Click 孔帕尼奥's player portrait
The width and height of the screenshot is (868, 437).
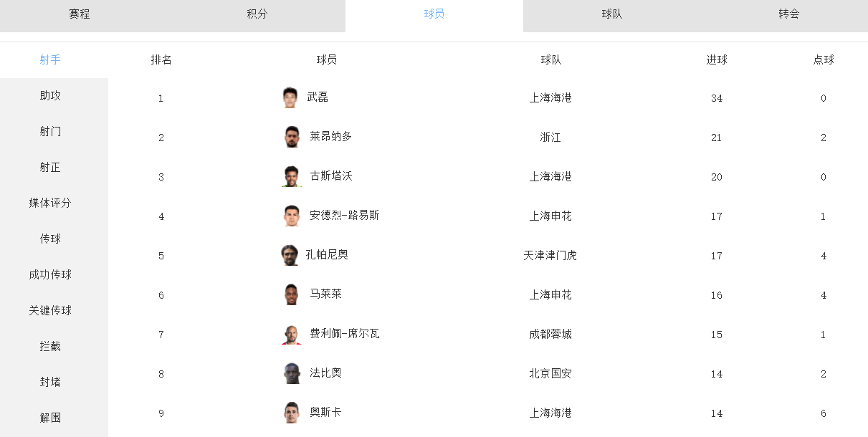click(x=290, y=255)
